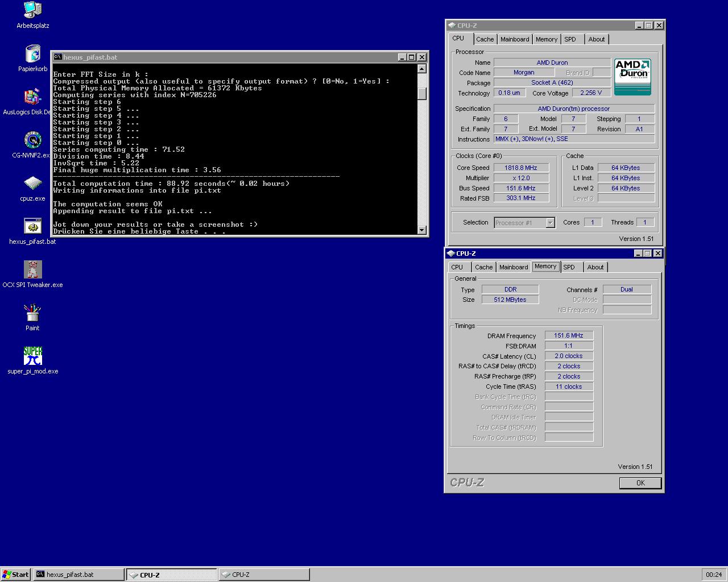This screenshot has width=728, height=582.
Task: Click the system tray clock 00:24
Action: (714, 575)
